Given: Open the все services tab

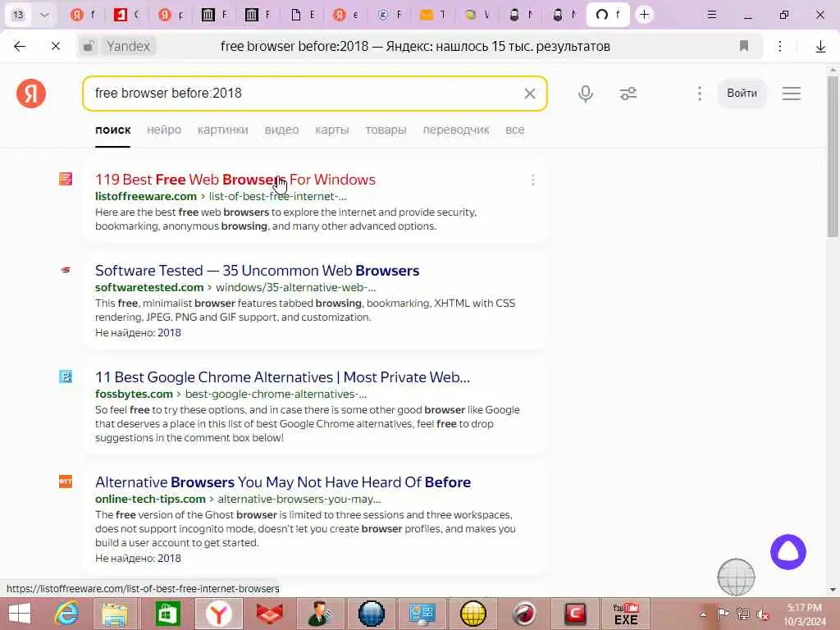Looking at the screenshot, I should 515,130.
